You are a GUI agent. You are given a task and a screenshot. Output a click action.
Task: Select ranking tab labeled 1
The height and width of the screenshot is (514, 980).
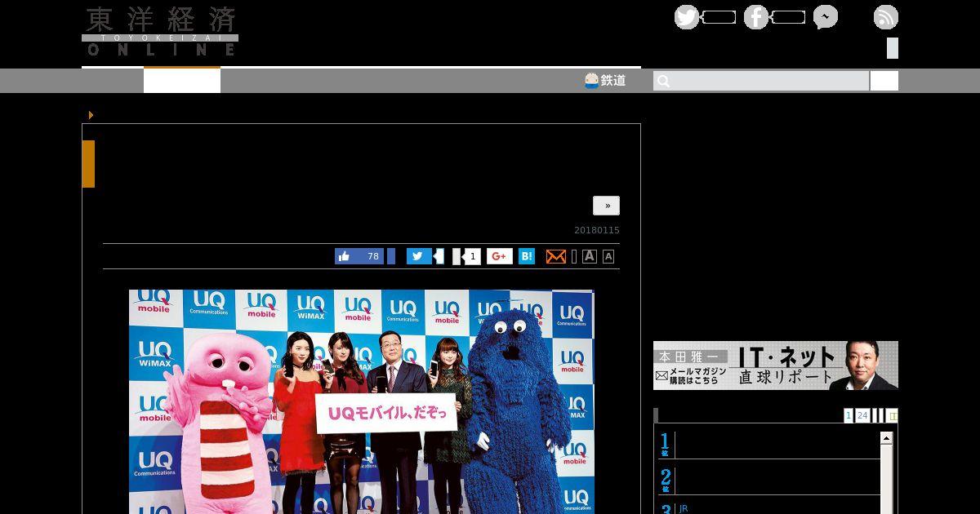tap(849, 415)
